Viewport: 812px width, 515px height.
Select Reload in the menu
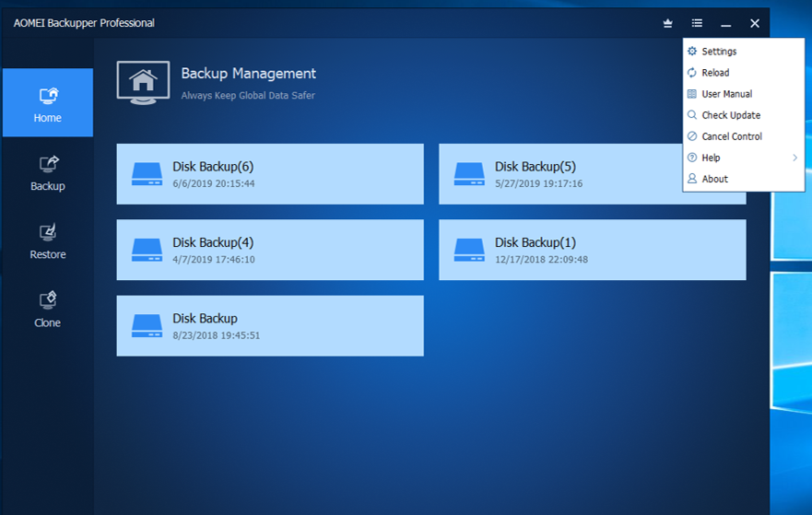click(715, 73)
